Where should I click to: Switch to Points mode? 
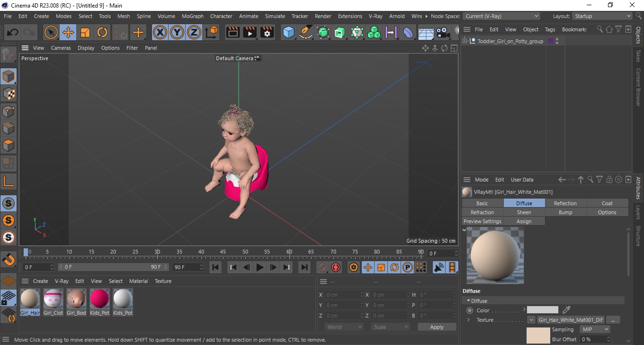(x=9, y=111)
